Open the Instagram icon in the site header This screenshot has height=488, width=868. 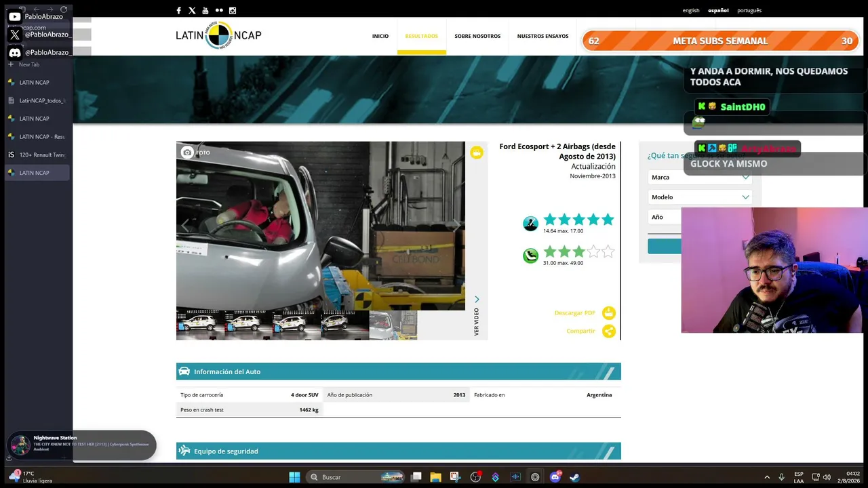pos(233,10)
